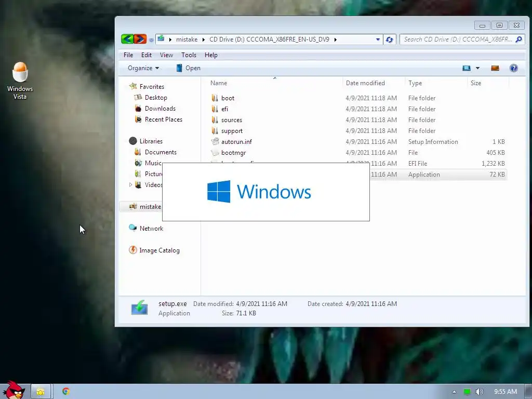Expand the breadcrumb arrow after mistake
532x399 pixels.
[203, 39]
